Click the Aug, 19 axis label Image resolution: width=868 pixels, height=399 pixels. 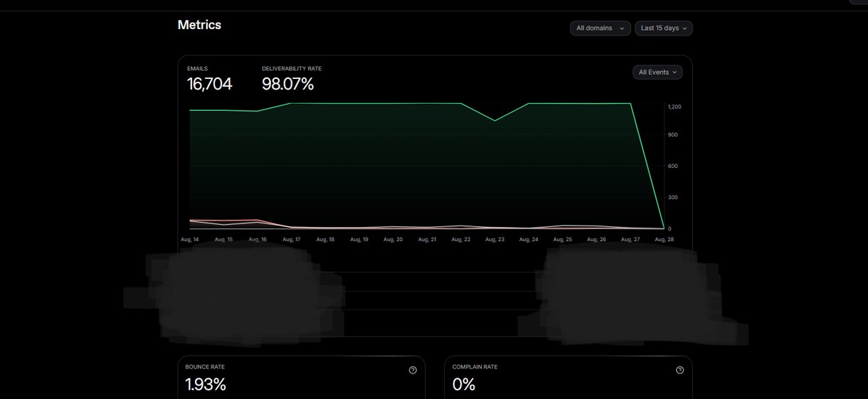click(x=359, y=240)
